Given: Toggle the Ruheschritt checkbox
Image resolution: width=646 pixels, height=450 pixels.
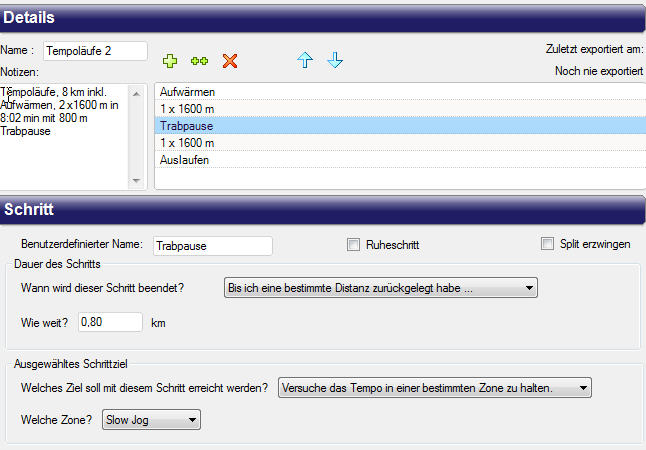Looking at the screenshot, I should click(353, 244).
